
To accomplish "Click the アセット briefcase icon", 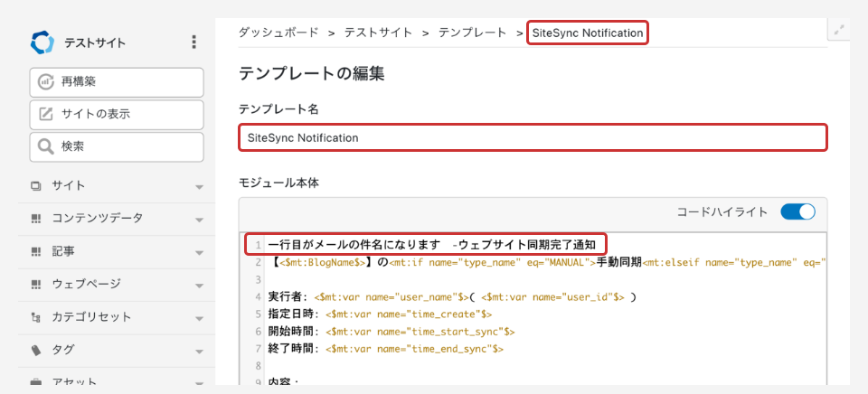I will coord(36,382).
